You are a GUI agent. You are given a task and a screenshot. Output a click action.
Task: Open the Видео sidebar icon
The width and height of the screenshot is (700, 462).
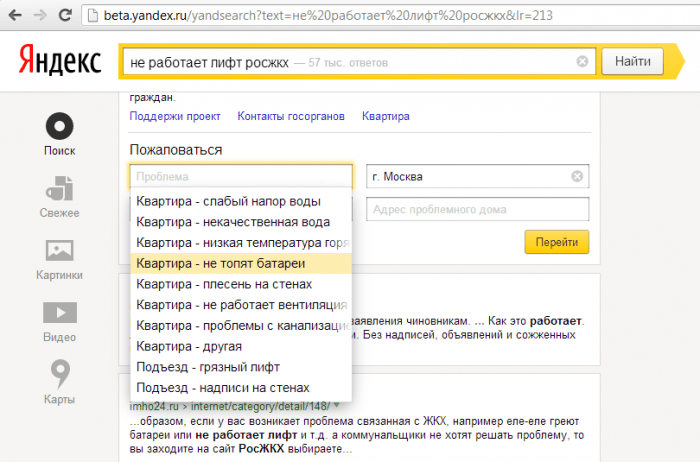tap(59, 314)
